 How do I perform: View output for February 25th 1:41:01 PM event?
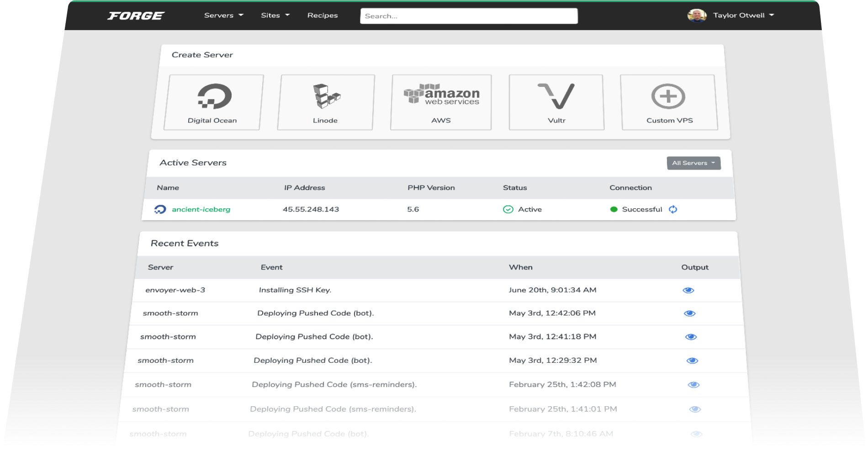[x=695, y=409]
